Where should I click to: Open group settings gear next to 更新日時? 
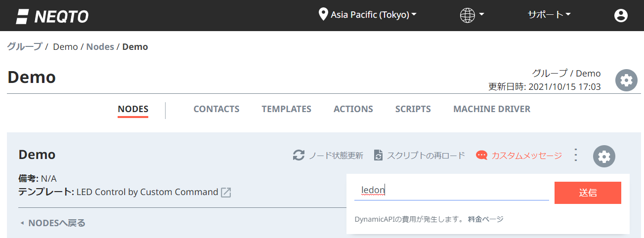(x=626, y=80)
